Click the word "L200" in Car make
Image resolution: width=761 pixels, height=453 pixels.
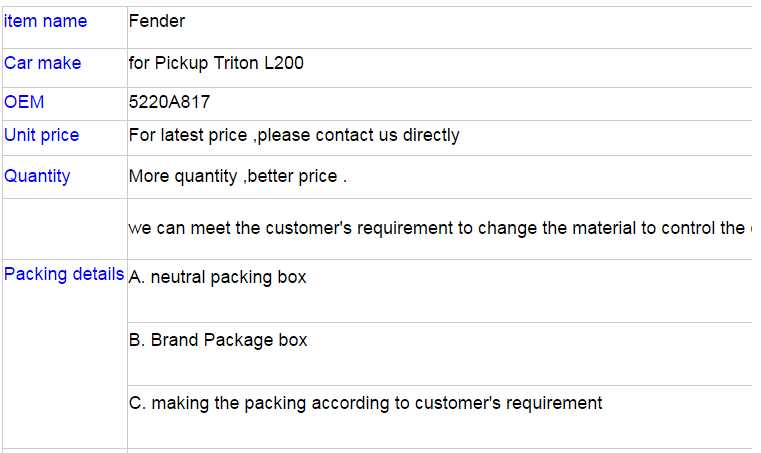[284, 63]
